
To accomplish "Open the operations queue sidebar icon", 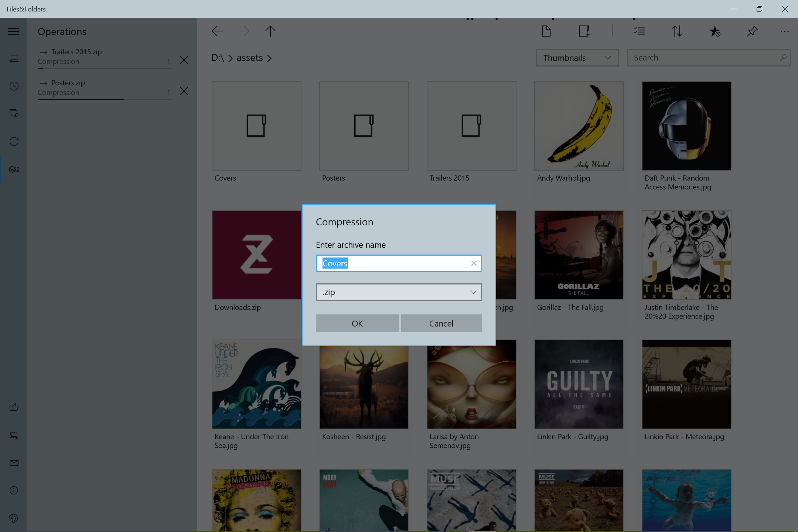I will click(x=14, y=169).
